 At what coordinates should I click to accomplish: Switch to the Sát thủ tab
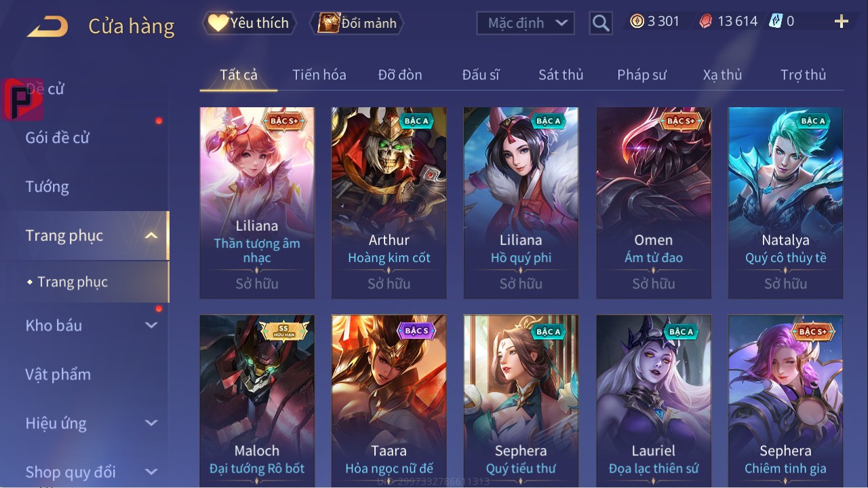coord(561,75)
